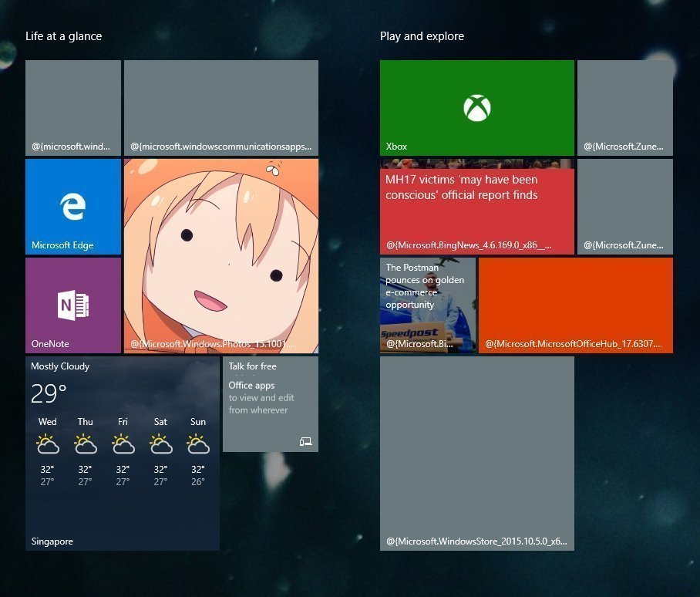Open 'The Postman pounces' news tile
Screen dimensions: 700x597
(428, 305)
